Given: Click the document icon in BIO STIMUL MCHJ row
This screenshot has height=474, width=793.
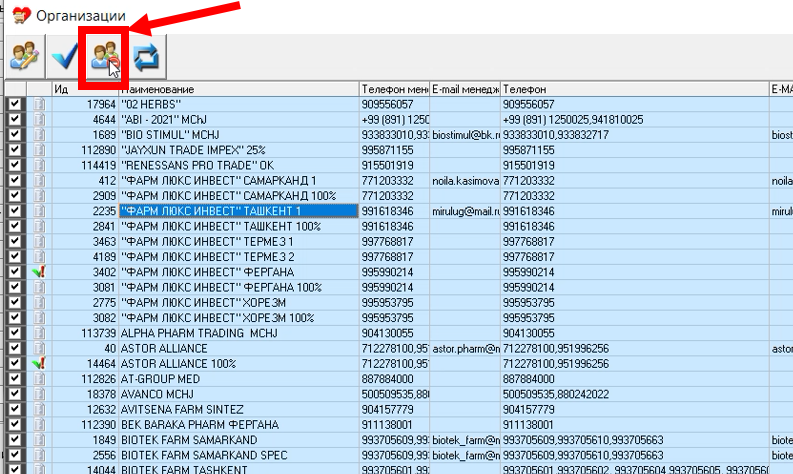Looking at the screenshot, I should click(x=39, y=135).
